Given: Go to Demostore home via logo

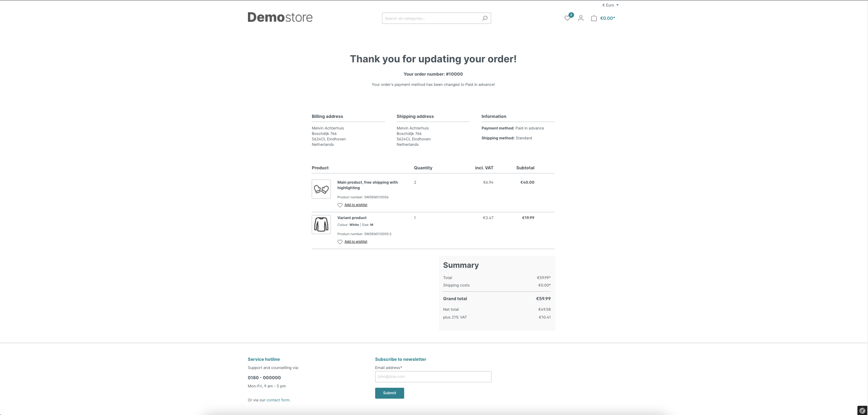Looking at the screenshot, I should pos(280,17).
